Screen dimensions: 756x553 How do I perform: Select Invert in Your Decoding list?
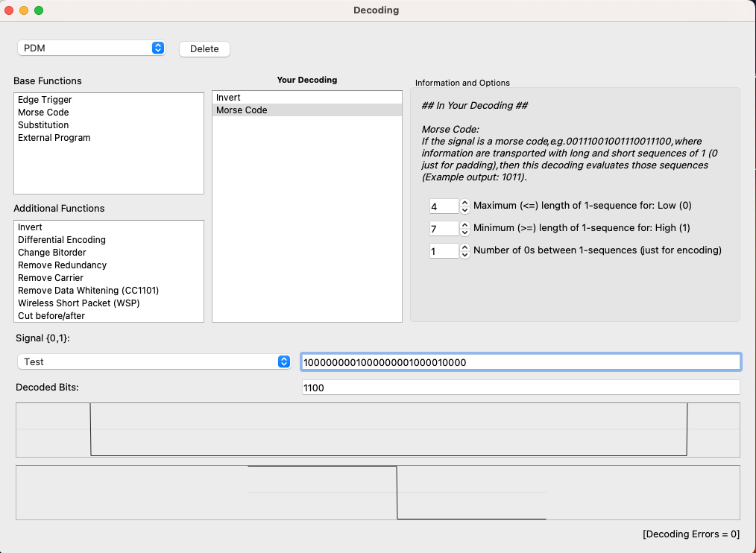[x=228, y=98]
